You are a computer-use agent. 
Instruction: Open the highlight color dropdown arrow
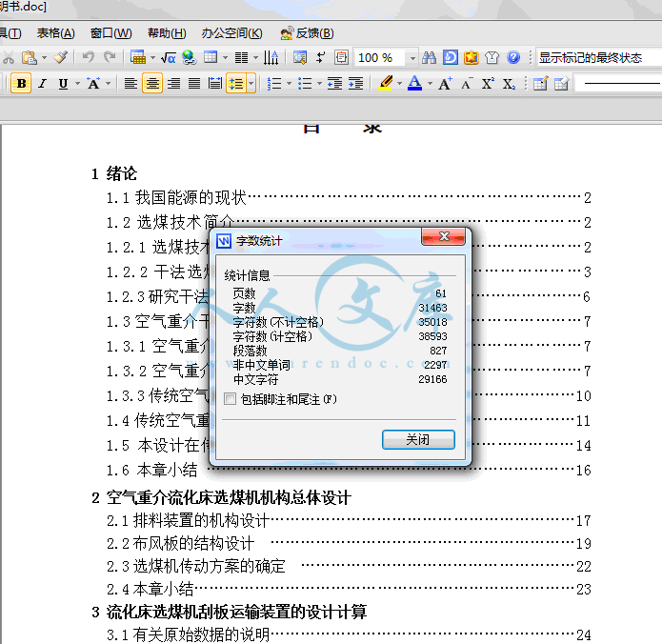(x=399, y=84)
